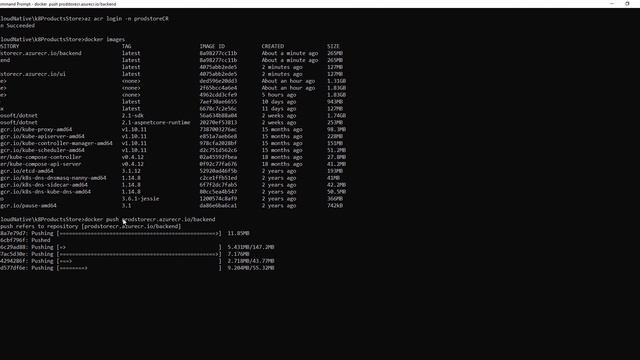640x360 pixels.
Task: Click 'storecr.azurecr.io/ui' repository entry
Action: 33,74
